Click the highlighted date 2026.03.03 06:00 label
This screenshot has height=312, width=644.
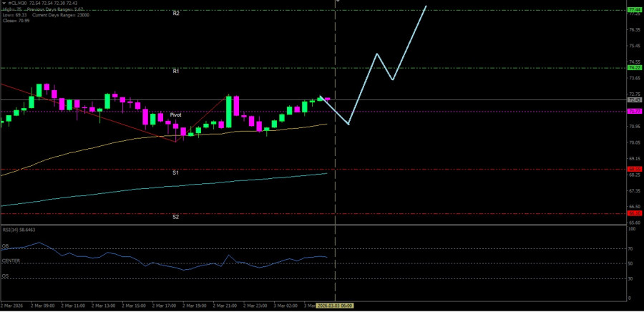[x=335, y=306]
